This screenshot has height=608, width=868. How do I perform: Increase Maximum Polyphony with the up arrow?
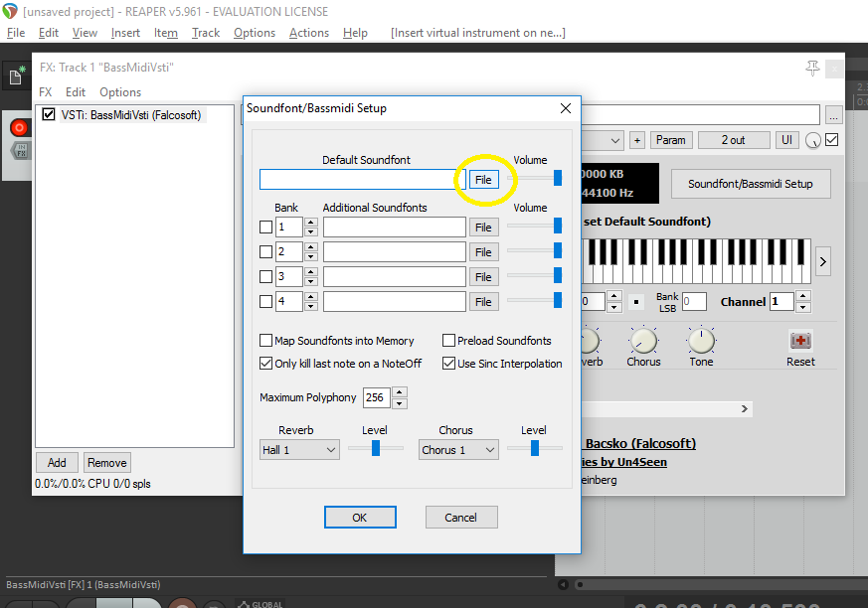point(400,392)
